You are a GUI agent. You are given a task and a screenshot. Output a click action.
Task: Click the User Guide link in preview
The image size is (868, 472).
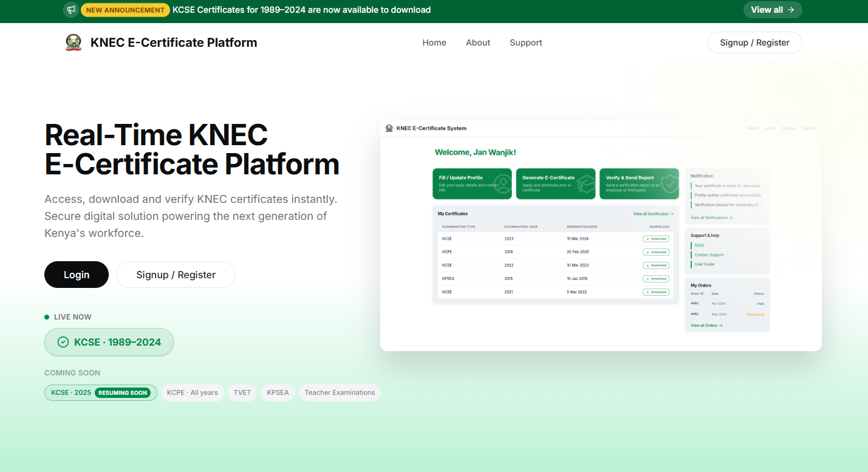[x=705, y=264]
